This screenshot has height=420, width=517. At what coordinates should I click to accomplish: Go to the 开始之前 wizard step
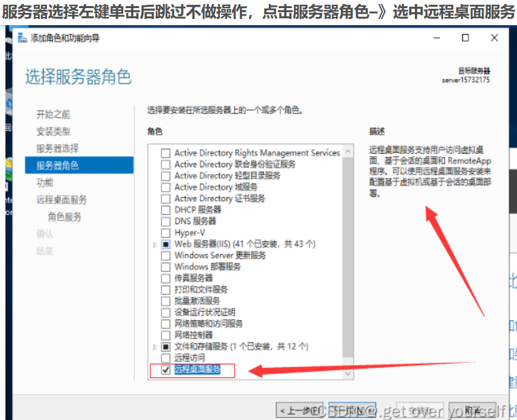coord(53,114)
